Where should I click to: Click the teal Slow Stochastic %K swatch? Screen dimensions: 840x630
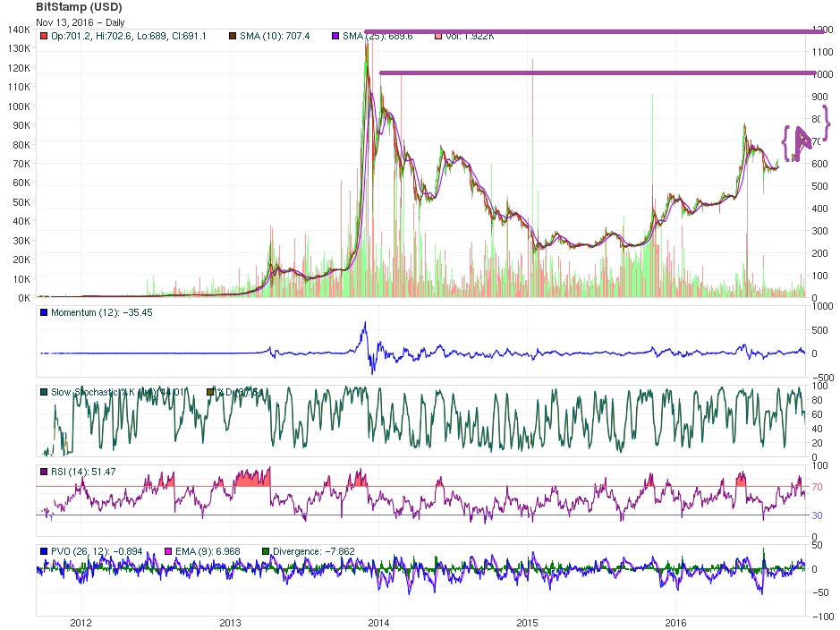click(x=44, y=392)
